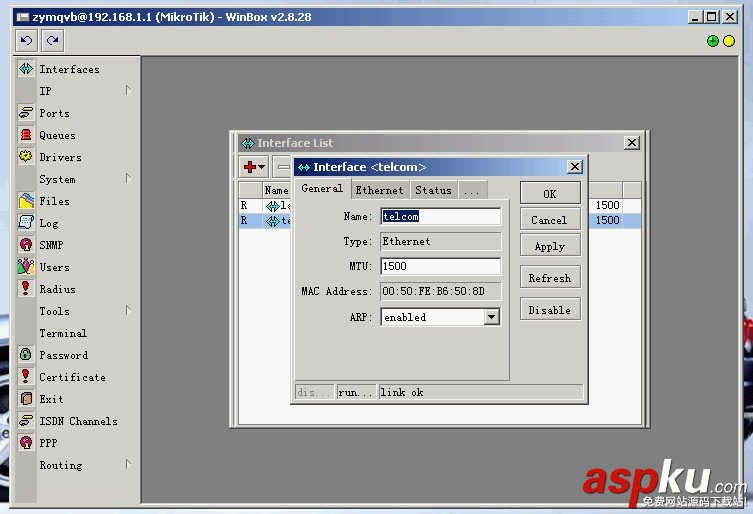Click the yellow status indicator light

coord(729,41)
